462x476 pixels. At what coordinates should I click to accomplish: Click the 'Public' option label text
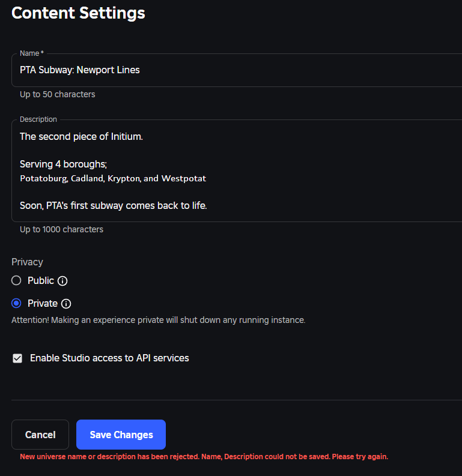click(41, 280)
